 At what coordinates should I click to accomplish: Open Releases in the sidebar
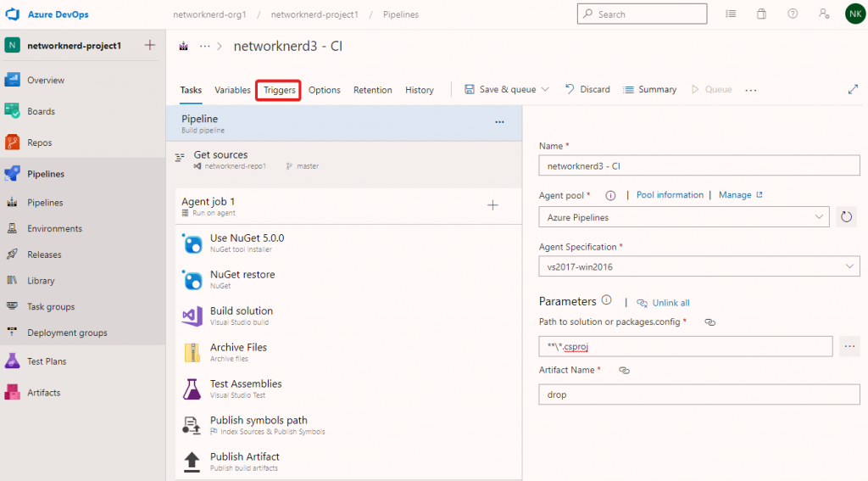click(x=44, y=254)
